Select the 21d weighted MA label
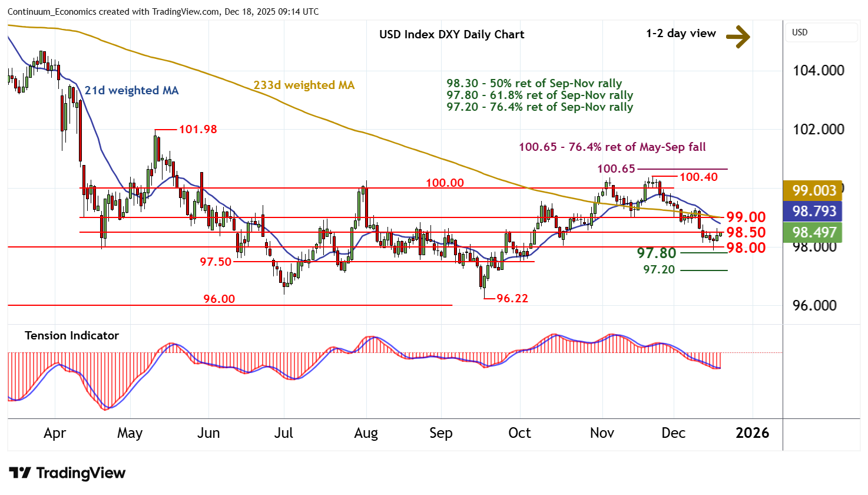 (131, 90)
